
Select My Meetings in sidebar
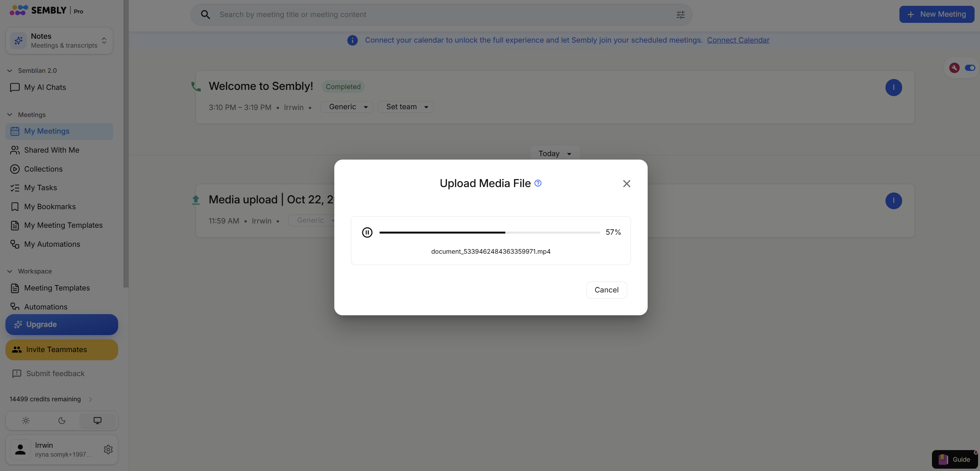tap(59, 131)
